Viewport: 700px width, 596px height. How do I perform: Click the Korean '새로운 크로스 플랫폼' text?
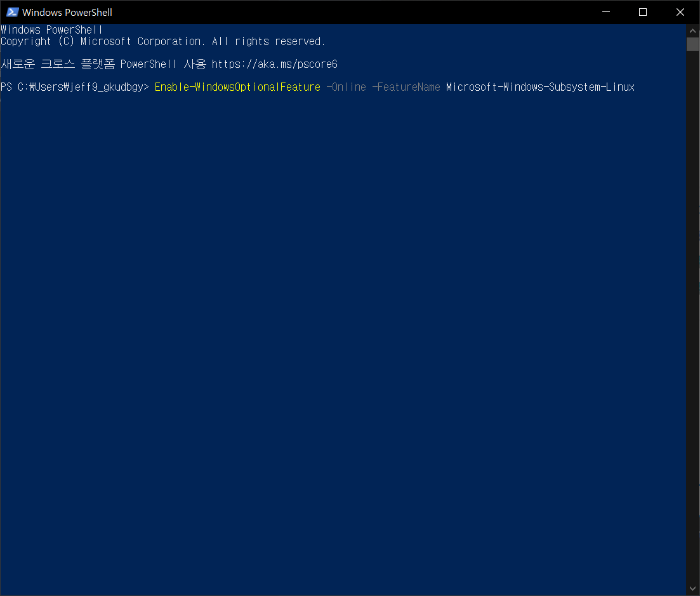coord(58,64)
